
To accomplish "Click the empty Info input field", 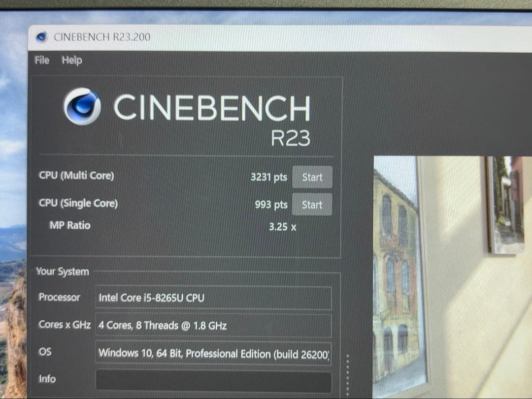I will click(213, 381).
